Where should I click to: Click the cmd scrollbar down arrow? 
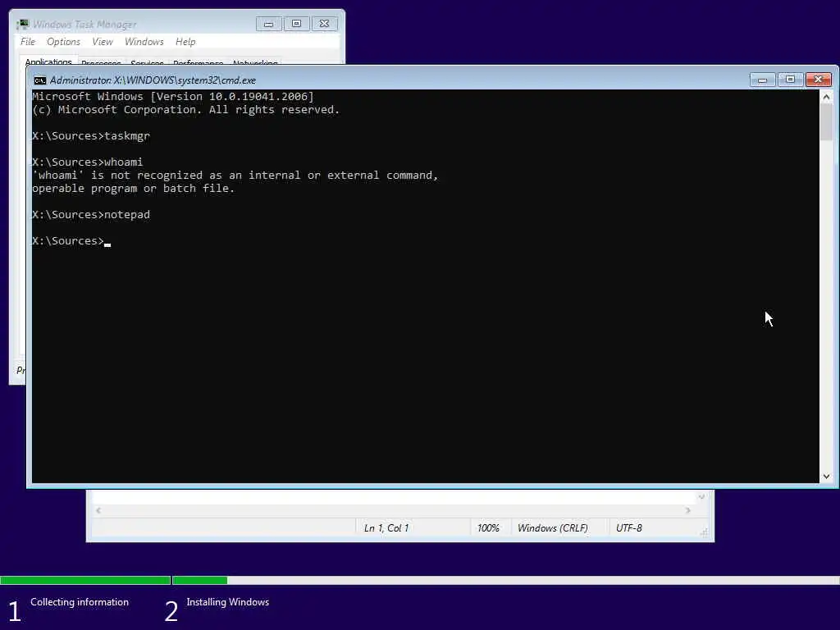click(x=826, y=477)
